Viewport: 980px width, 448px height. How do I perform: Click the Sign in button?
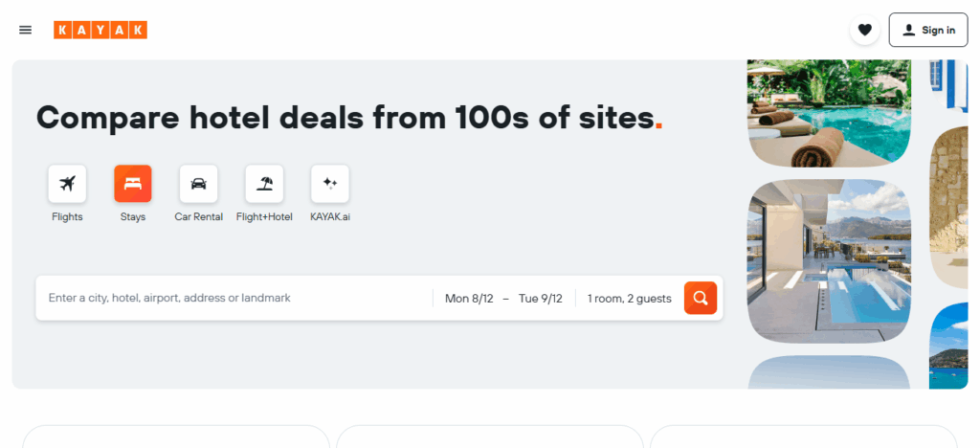(928, 30)
